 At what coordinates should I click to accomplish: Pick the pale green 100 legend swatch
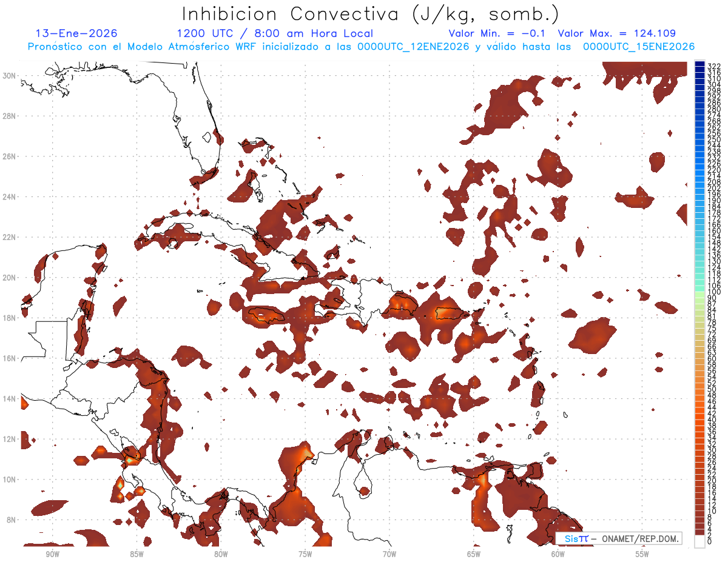(x=699, y=293)
